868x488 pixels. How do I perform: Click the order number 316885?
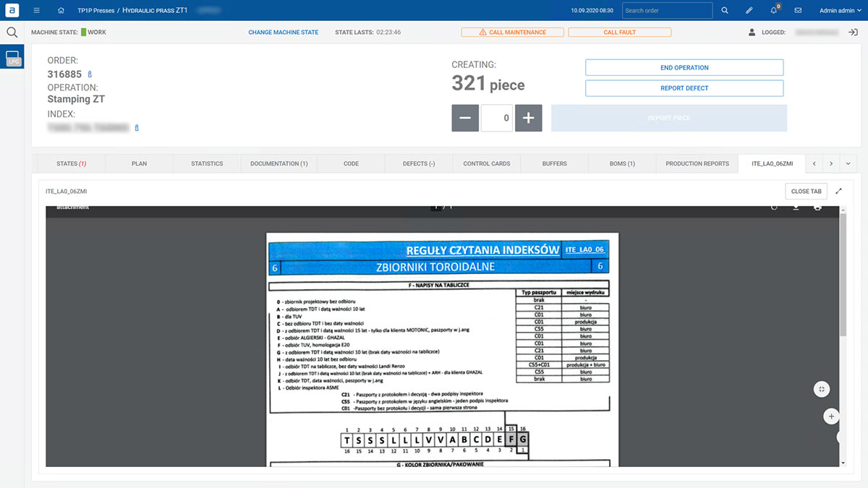(64, 74)
